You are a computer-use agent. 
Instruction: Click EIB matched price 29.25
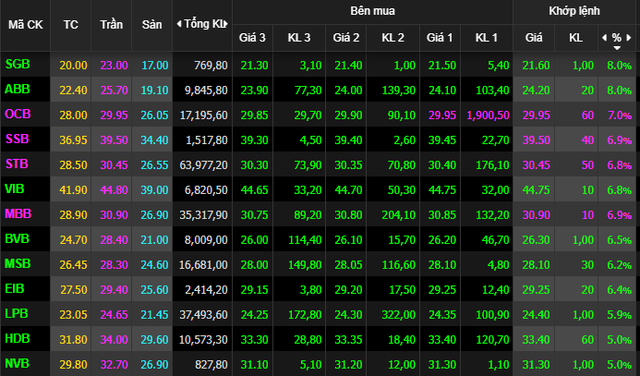pos(536,289)
